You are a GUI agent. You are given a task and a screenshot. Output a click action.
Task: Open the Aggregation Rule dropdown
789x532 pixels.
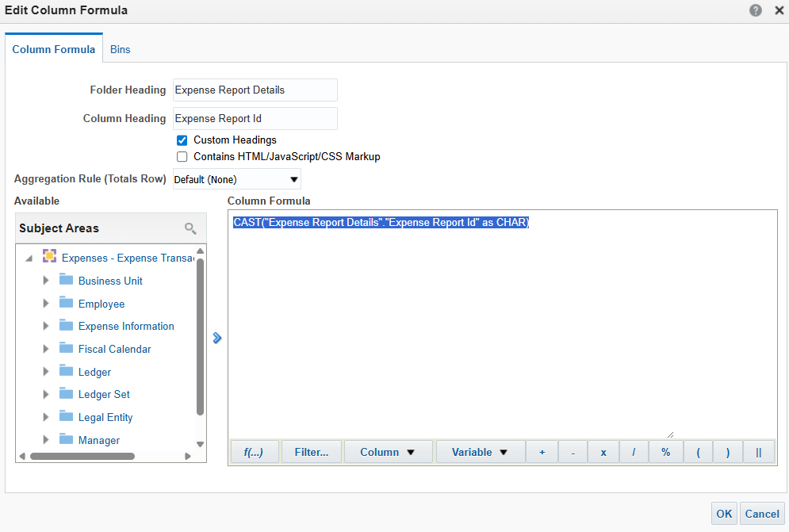pos(237,179)
